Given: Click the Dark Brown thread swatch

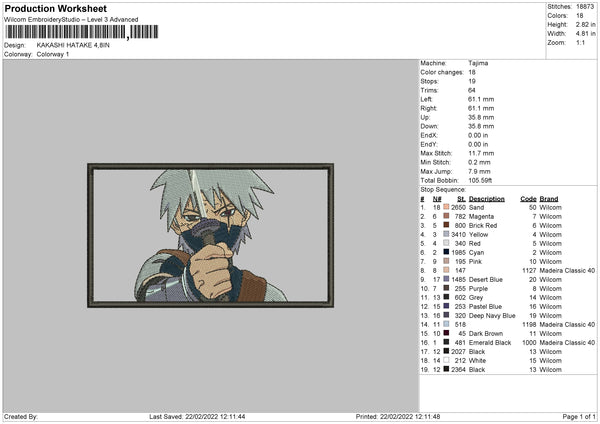Looking at the screenshot, I should point(446,333).
